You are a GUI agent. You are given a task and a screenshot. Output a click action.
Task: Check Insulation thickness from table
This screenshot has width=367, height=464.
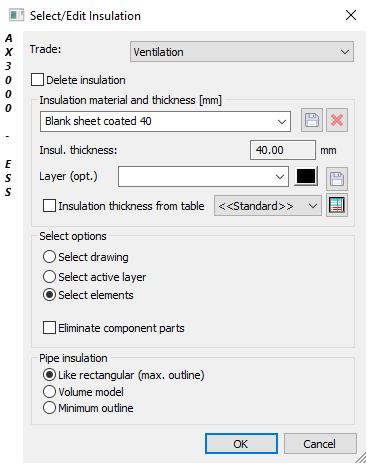pos(49,206)
